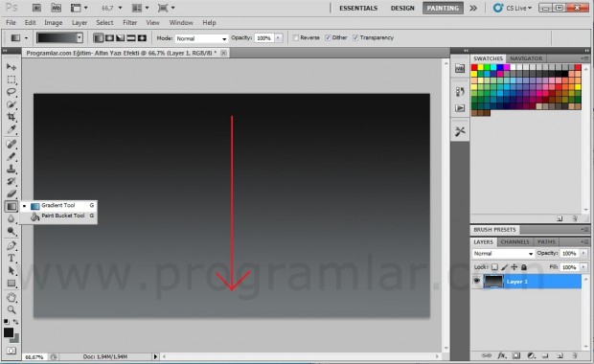Click the Radial Gradient style icon
The width and height of the screenshot is (594, 364).
coord(109,38)
